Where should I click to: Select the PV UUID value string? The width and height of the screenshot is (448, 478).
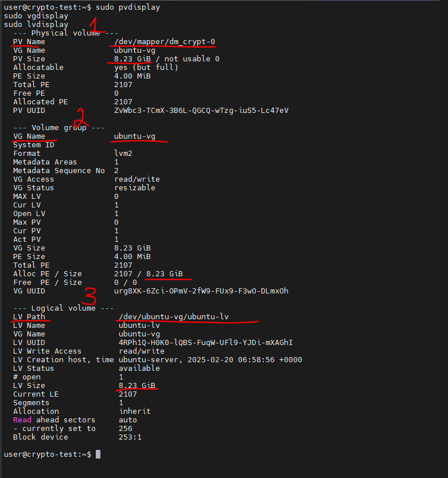coord(201,110)
